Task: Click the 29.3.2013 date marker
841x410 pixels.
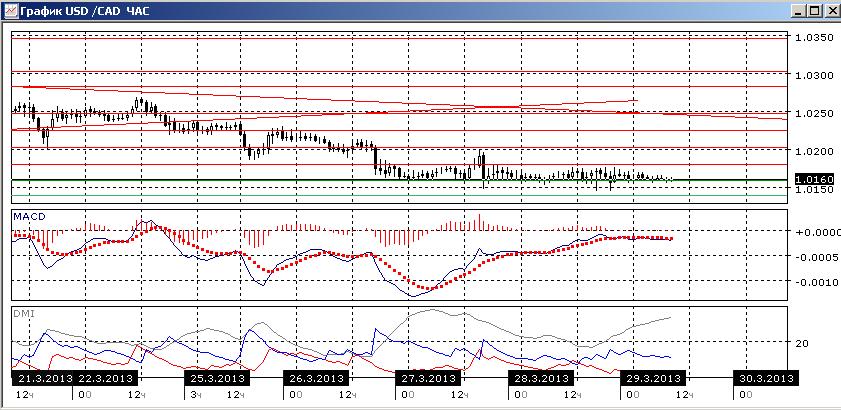Action: point(653,378)
